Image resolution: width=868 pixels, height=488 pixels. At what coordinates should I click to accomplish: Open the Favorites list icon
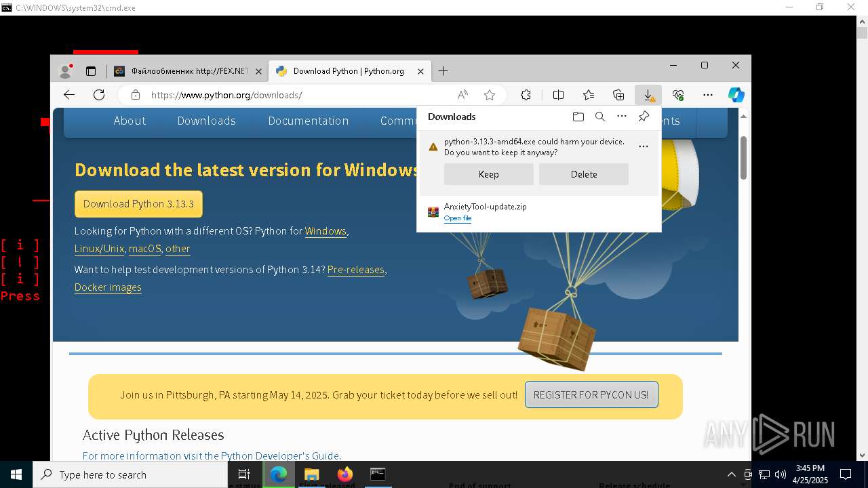(589, 95)
